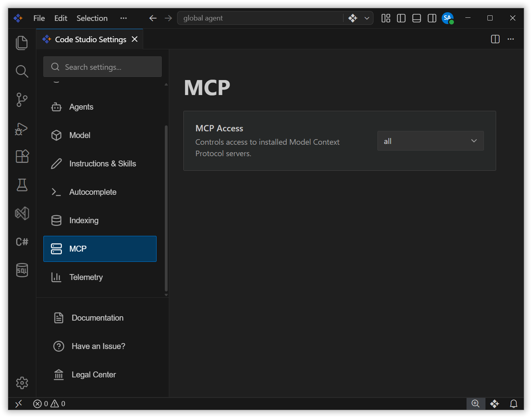Click the notifications bell in status bar

pyautogui.click(x=513, y=403)
